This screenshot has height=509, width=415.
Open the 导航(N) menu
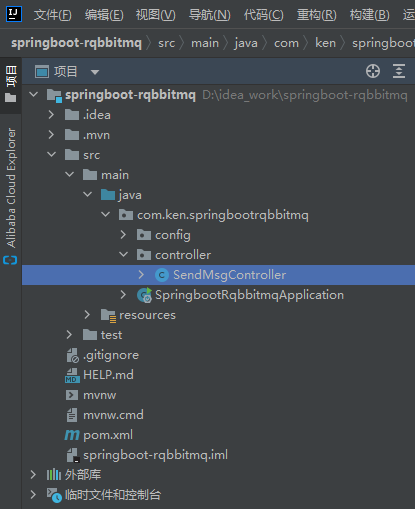(x=209, y=15)
